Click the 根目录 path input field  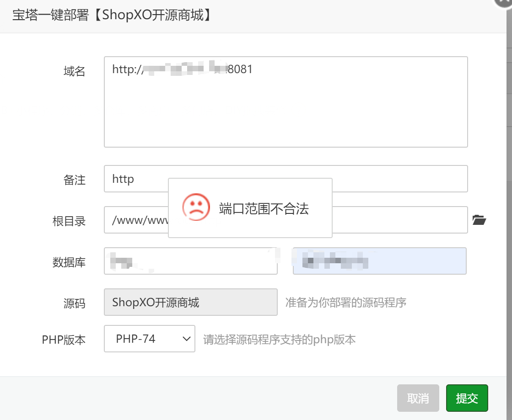click(286, 220)
